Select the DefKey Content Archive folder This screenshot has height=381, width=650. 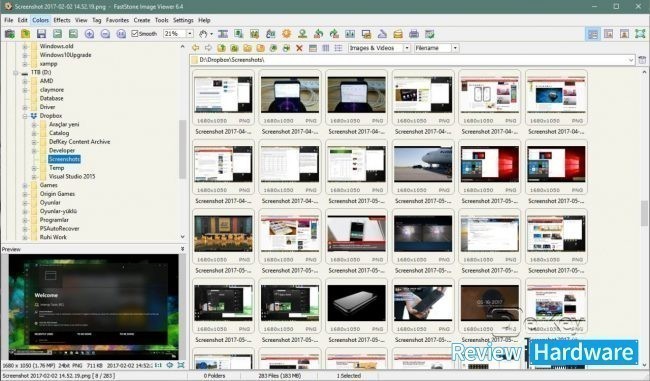80,142
